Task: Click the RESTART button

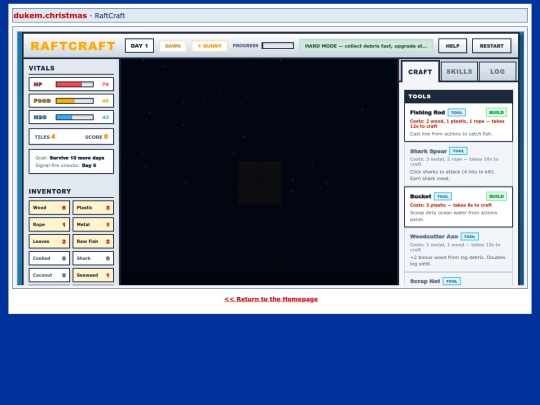Action: coord(491,46)
